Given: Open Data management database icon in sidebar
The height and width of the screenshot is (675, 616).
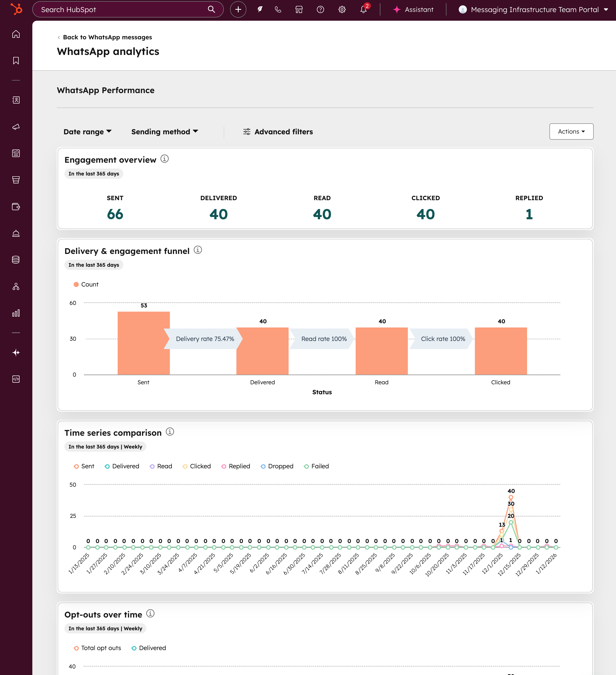Looking at the screenshot, I should (x=16, y=260).
